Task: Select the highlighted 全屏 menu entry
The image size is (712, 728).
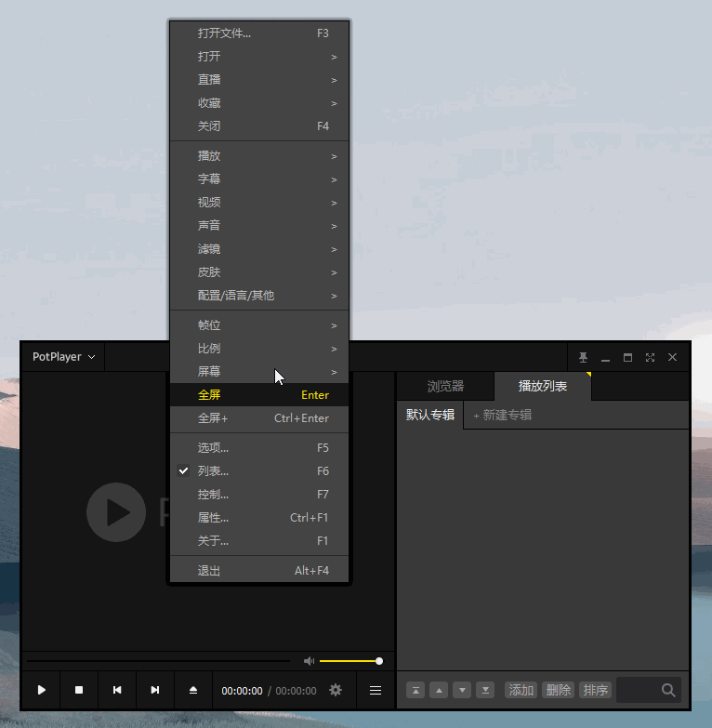Action: click(x=259, y=395)
